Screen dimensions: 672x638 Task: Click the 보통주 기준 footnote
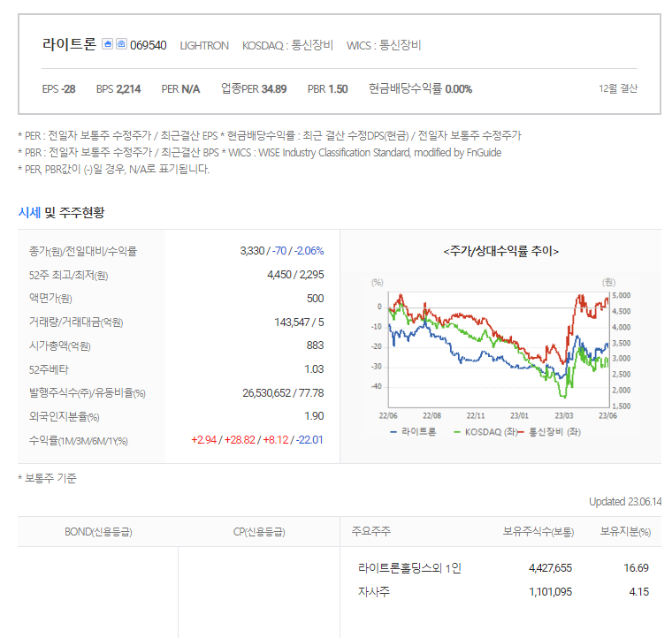47,478
